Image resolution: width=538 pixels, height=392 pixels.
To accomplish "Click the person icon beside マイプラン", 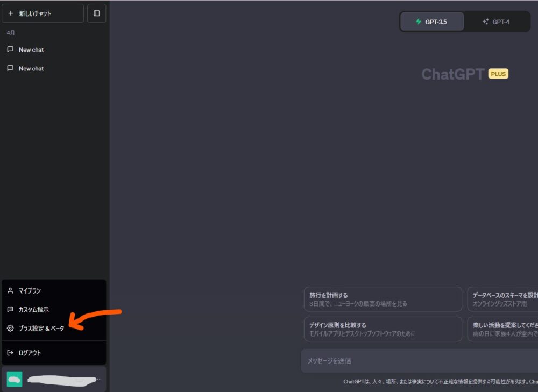I will [10, 291].
